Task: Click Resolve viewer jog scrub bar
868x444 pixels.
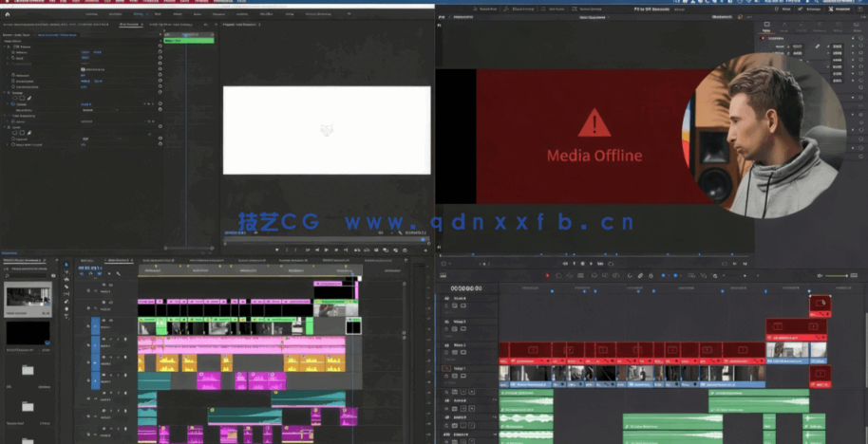Action: (x=594, y=255)
